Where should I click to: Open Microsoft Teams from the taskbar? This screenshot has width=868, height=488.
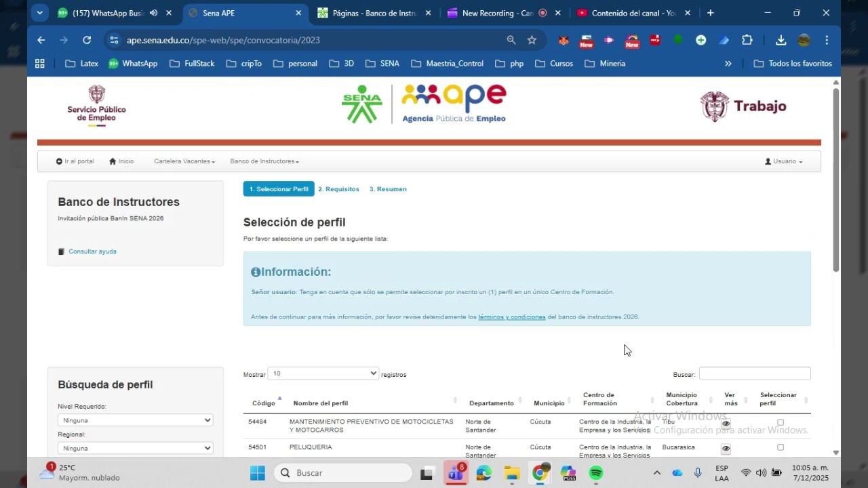click(x=454, y=473)
